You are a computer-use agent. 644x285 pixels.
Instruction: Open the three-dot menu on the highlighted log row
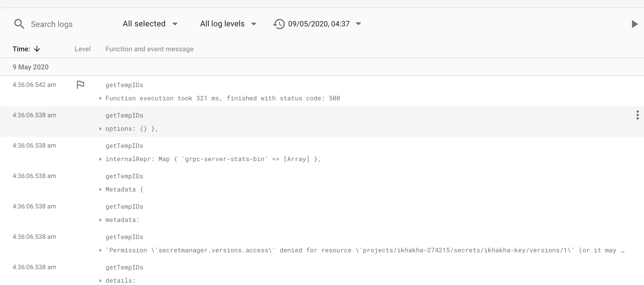[x=638, y=115]
